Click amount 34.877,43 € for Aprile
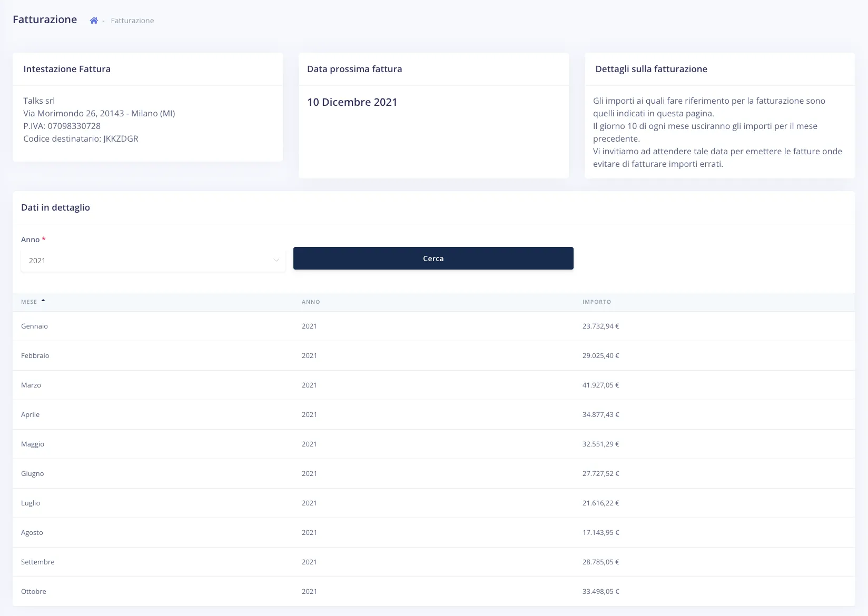868x616 pixels. pyautogui.click(x=601, y=414)
